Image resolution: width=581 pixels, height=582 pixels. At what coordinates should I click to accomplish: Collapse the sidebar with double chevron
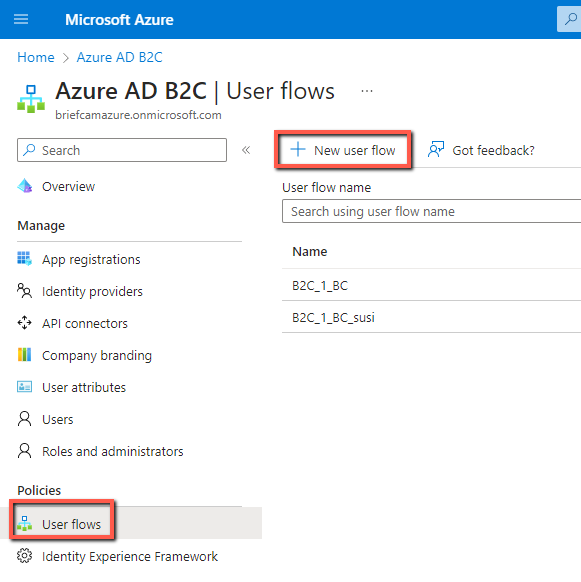click(x=246, y=150)
